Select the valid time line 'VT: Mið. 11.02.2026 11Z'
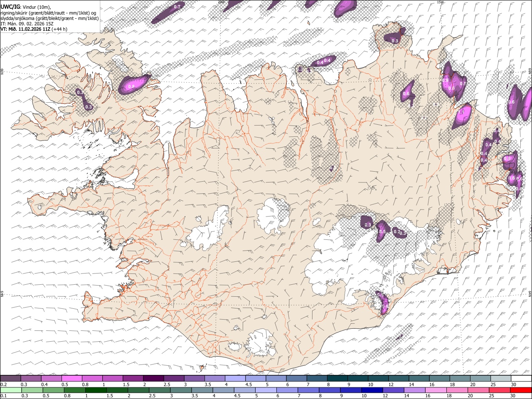The width and height of the screenshot is (532, 399). [x=26, y=29]
